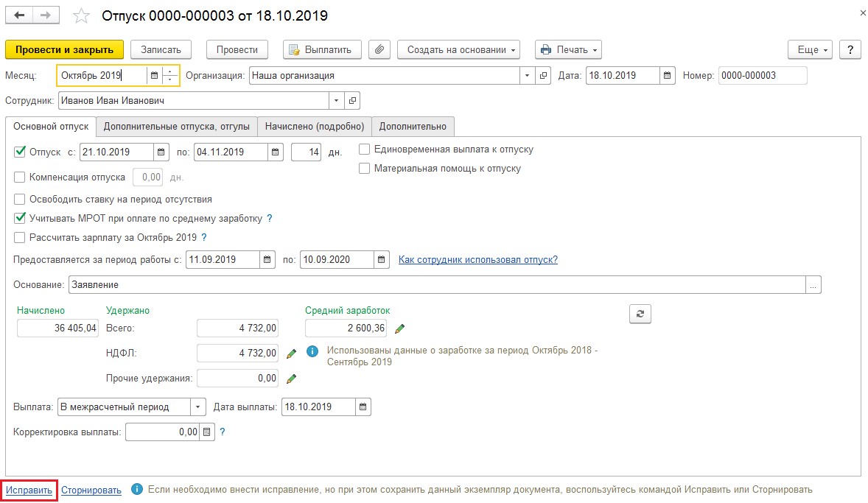This screenshot has height=503, width=868.
Task: Open calendar for vacation start date
Action: click(161, 152)
